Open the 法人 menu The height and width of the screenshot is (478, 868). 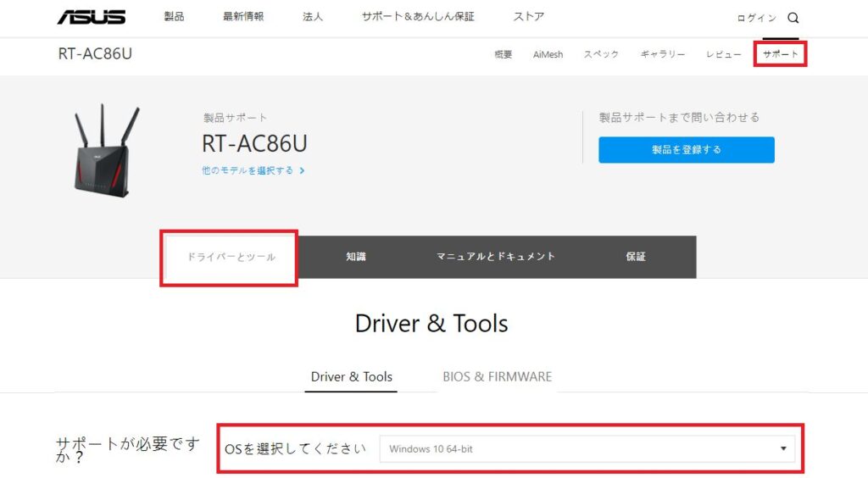pyautogui.click(x=312, y=17)
